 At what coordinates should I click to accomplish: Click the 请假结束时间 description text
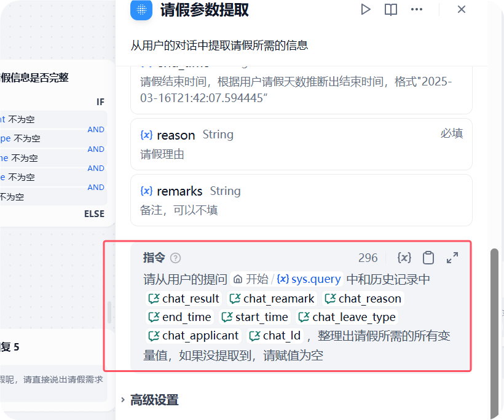click(296, 89)
